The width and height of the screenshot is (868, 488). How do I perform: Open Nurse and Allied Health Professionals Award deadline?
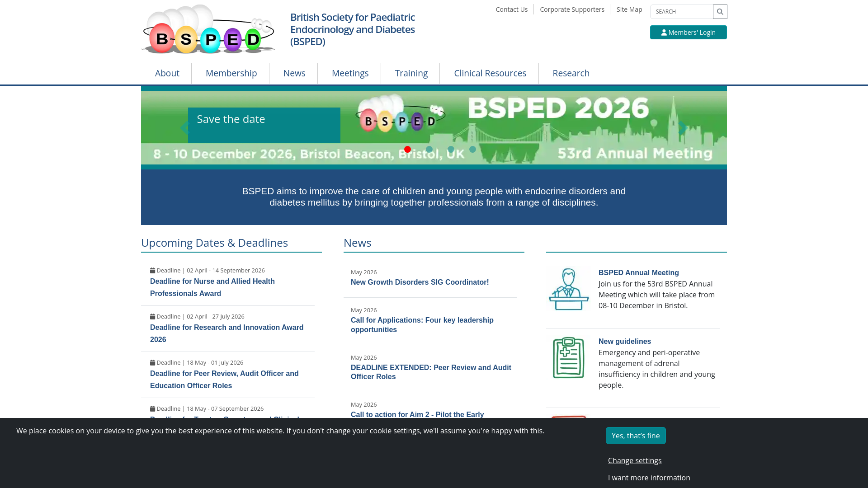(212, 287)
